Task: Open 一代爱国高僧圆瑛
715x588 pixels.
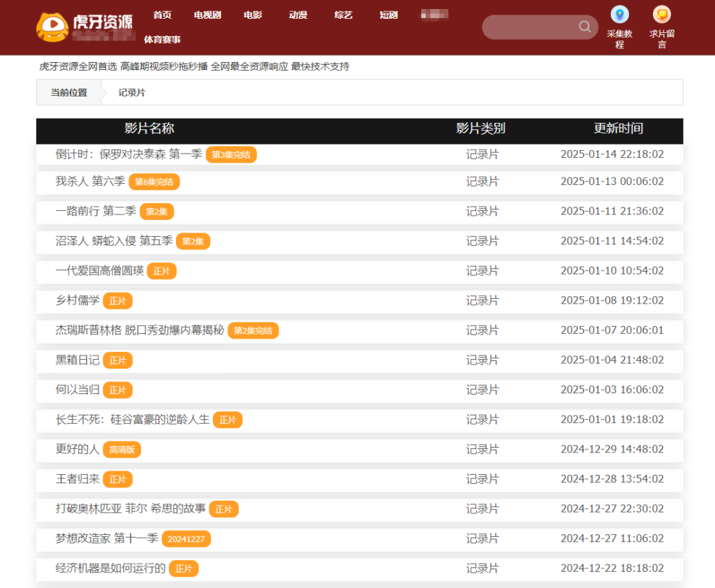Action: [99, 271]
